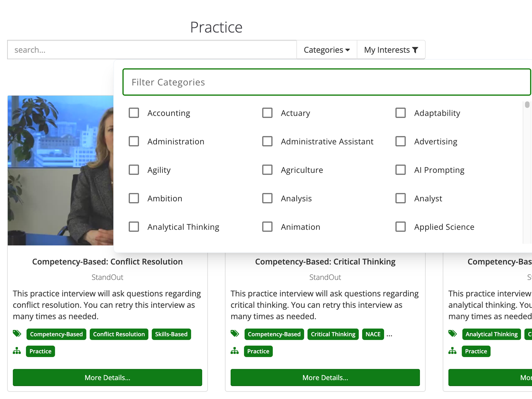This screenshot has width=532, height=399.
Task: Enable the AI Prompting category filter
Action: [x=400, y=170]
